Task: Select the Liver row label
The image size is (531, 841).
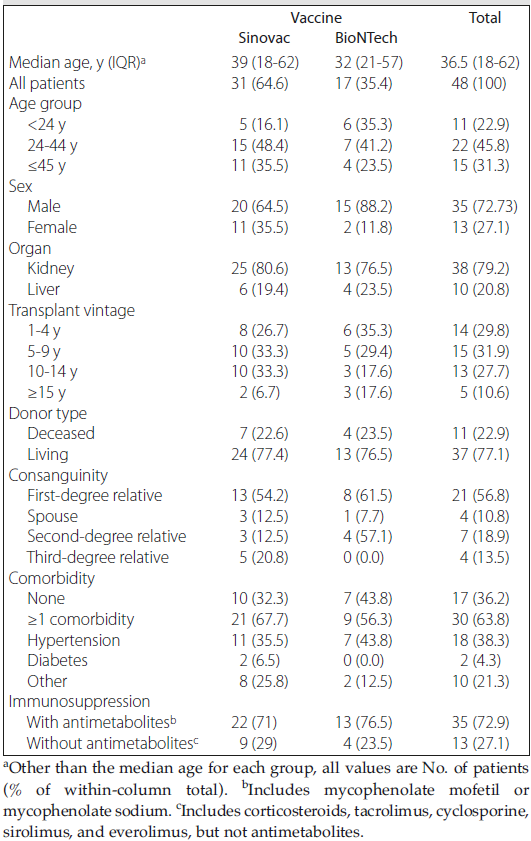Action: [43, 290]
